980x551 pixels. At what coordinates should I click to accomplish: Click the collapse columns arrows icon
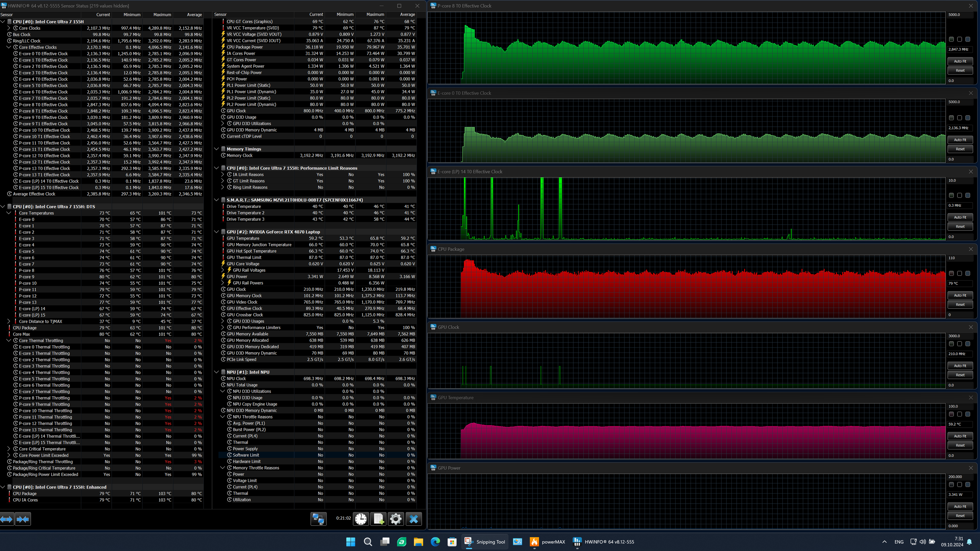[x=23, y=519]
